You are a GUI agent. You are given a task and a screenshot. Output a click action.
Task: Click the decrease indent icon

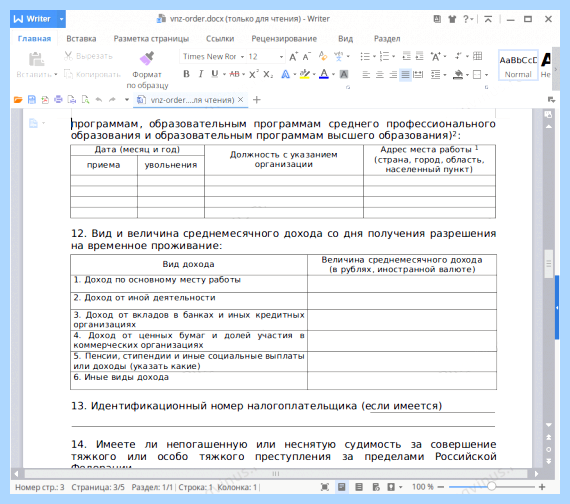[406, 56]
